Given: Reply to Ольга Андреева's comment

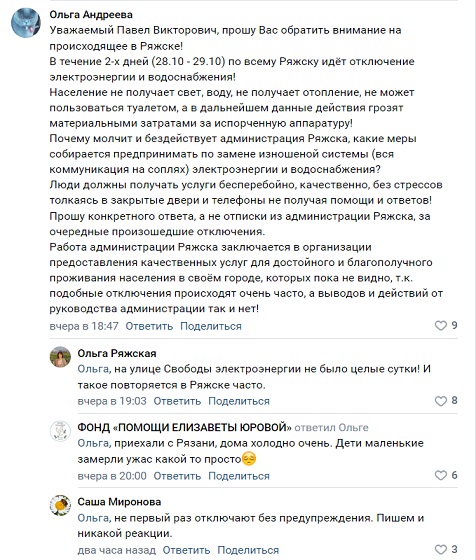Looking at the screenshot, I should pyautogui.click(x=149, y=326).
